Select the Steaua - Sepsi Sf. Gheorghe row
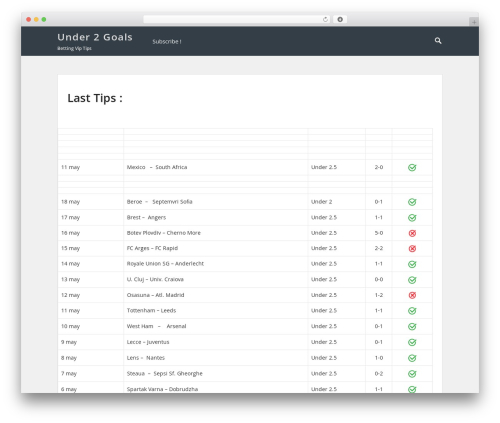 pyautogui.click(x=245, y=373)
